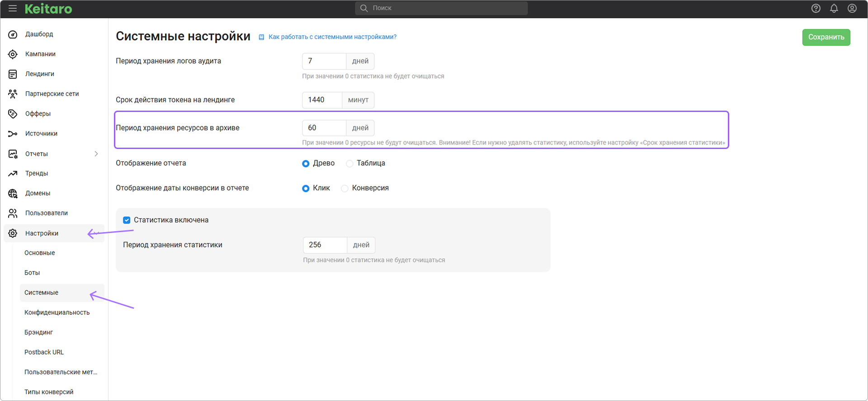Select the Конверсия radio option

345,188
